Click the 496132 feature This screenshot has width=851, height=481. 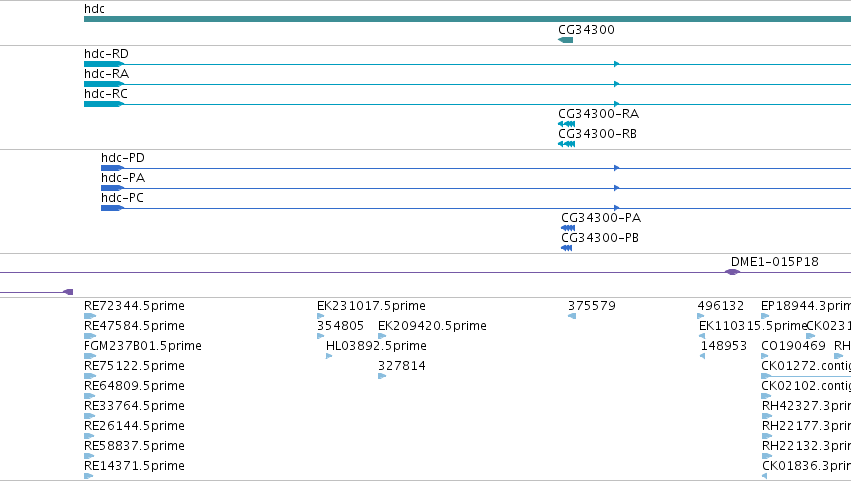(701, 316)
